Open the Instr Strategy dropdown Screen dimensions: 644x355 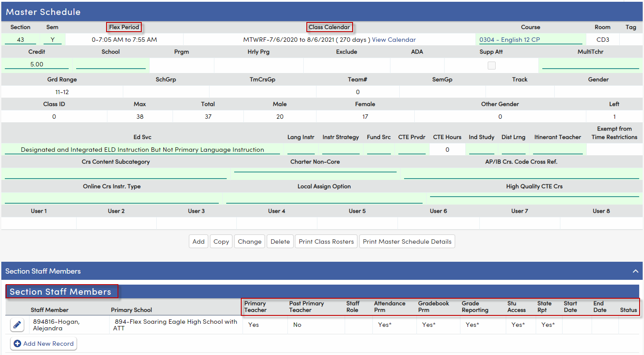341,150
